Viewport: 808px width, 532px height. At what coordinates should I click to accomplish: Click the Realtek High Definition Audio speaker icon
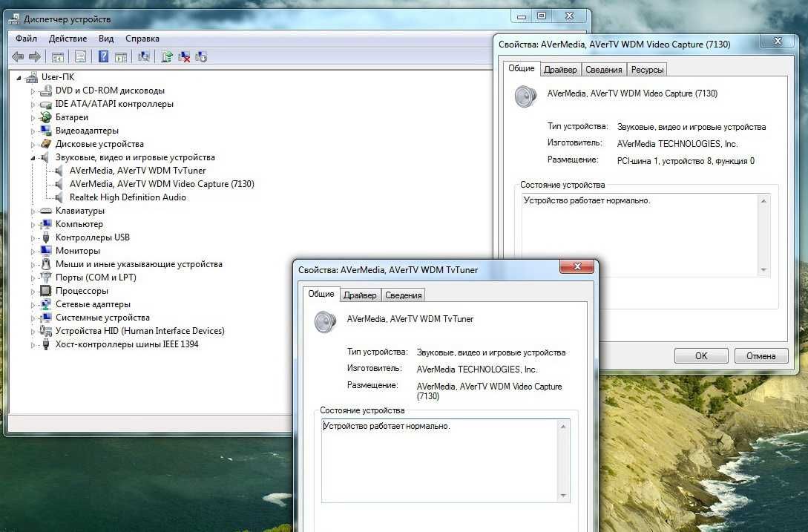pos(59,197)
